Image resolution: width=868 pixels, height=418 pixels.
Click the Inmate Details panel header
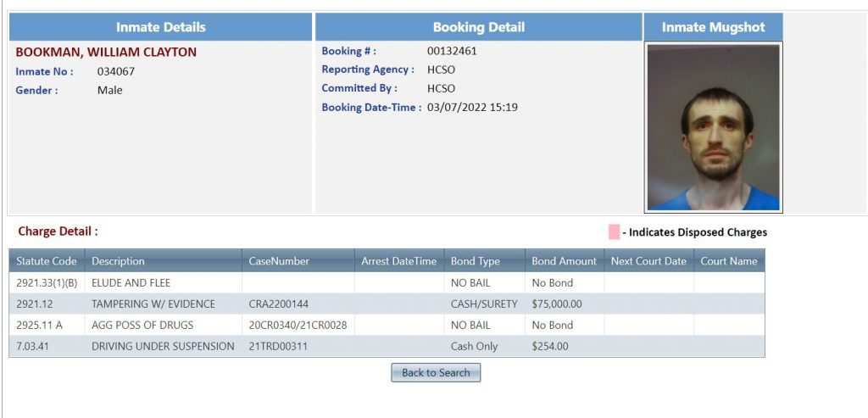tap(160, 27)
